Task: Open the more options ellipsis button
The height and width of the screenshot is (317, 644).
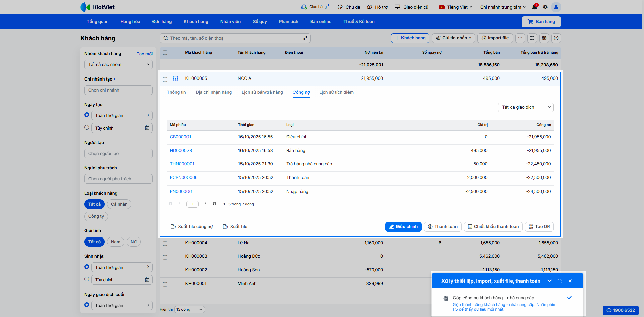Action: click(x=520, y=38)
